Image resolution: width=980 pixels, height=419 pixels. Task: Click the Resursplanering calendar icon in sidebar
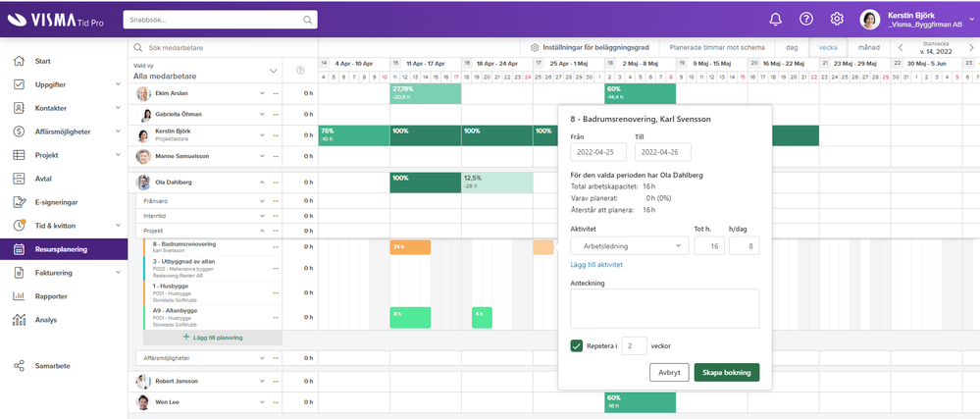point(20,250)
